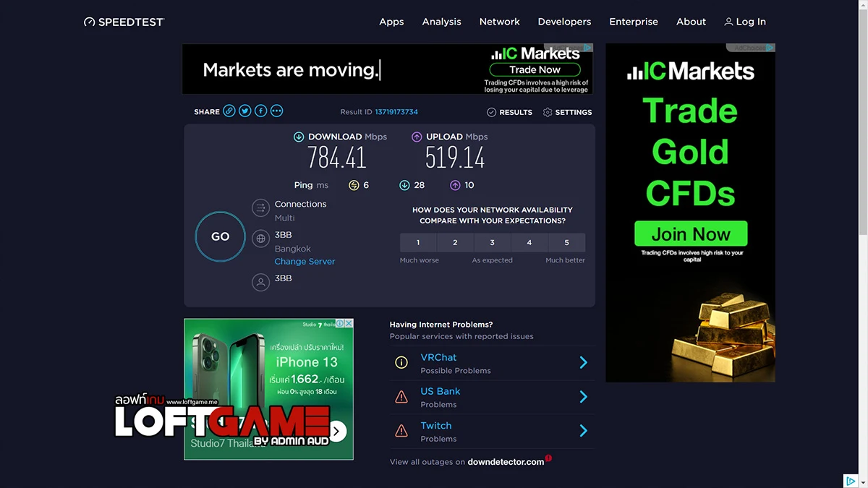Click the US Bank warning icon
Viewport: 868px width, 488px height.
pos(401,397)
